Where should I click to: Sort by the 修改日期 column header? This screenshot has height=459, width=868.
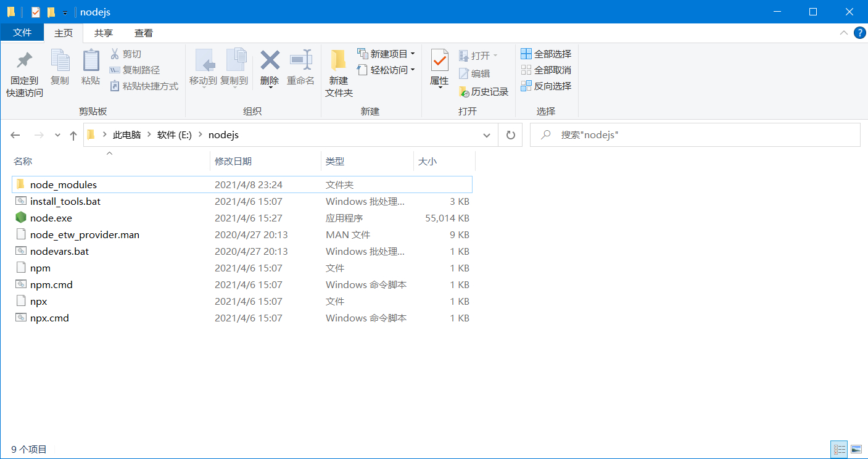coord(265,162)
